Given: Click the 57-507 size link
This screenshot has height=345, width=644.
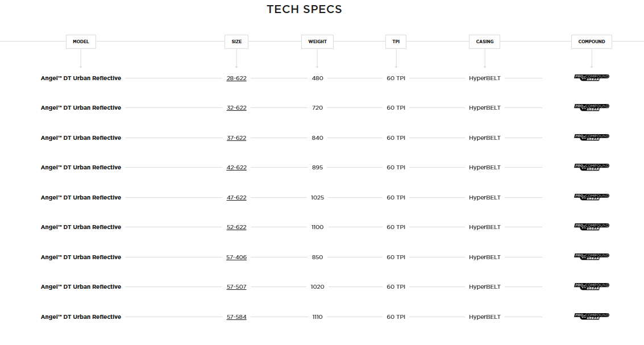Looking at the screenshot, I should (236, 287).
